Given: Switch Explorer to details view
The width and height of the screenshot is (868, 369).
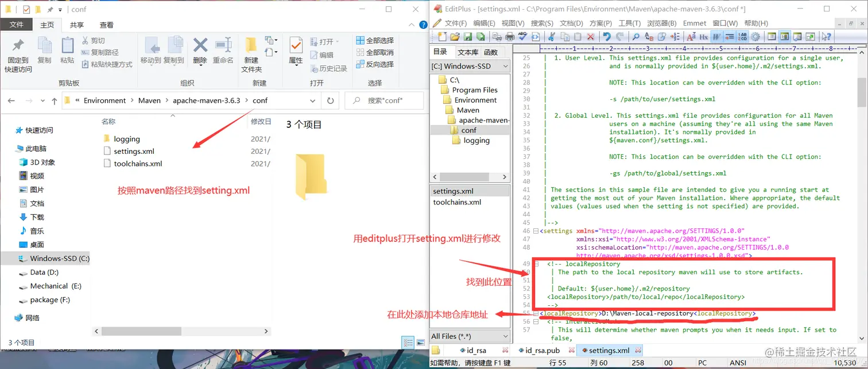Looking at the screenshot, I should click(409, 343).
